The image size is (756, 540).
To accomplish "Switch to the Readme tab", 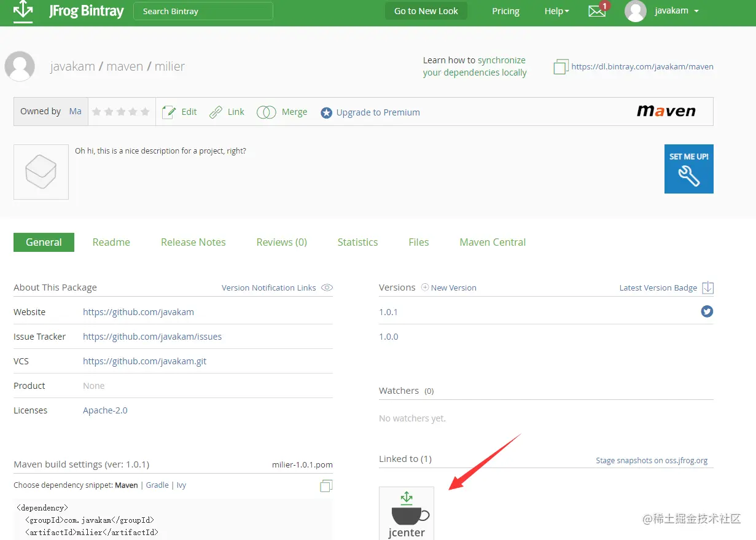I will (111, 242).
